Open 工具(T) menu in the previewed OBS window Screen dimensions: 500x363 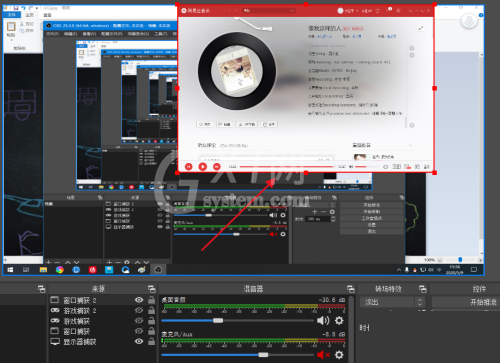pyautogui.click(x=160, y=34)
